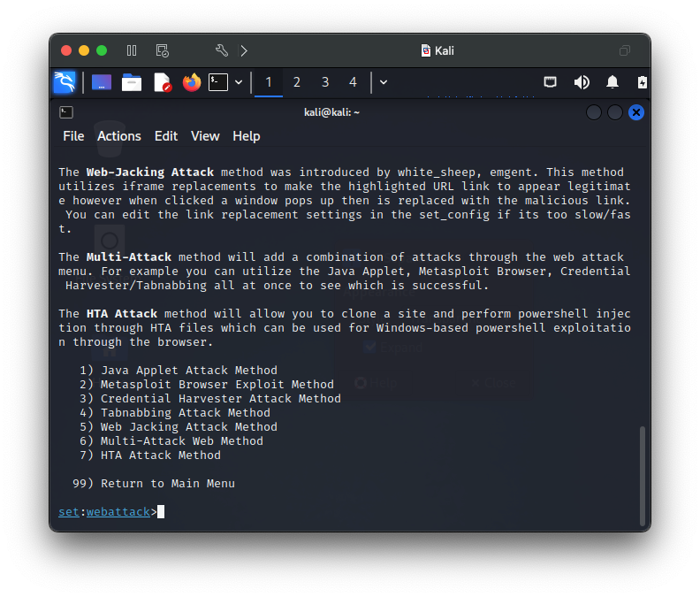Viewport: 700px width, 597px height.
Task: Click the network ethernet status icon
Action: click(550, 82)
